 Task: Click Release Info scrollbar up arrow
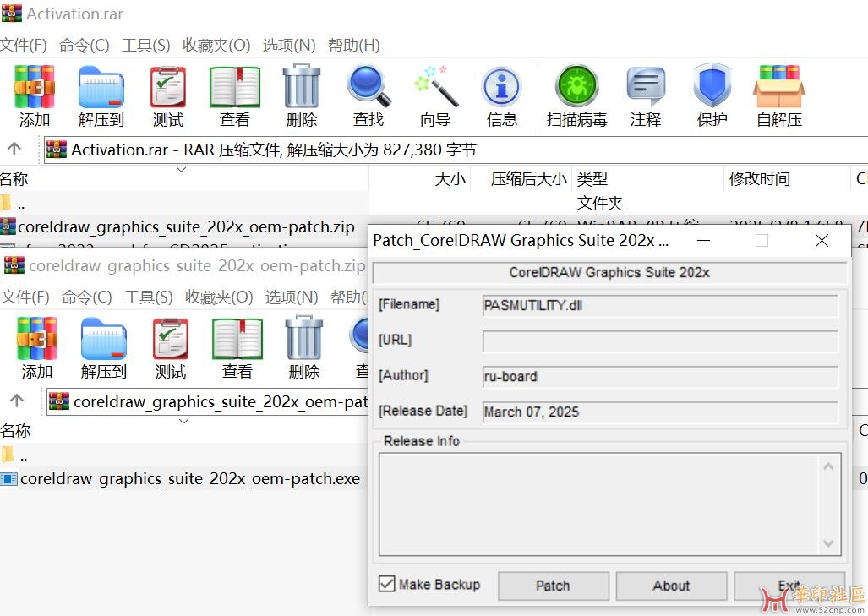click(x=828, y=466)
